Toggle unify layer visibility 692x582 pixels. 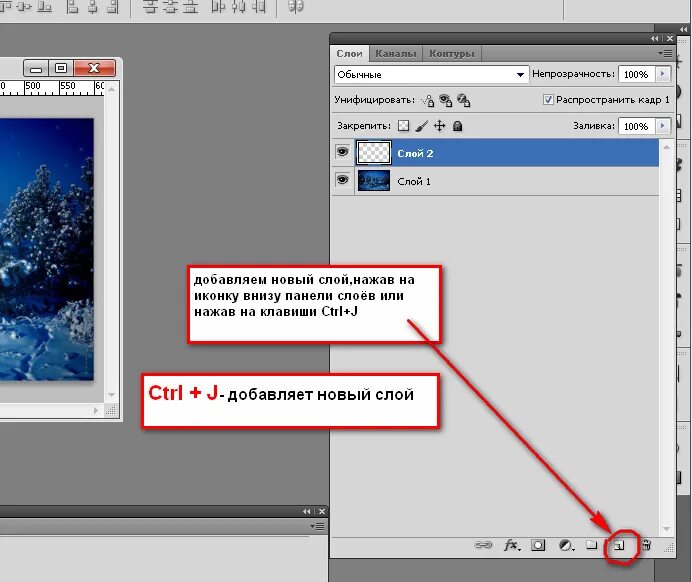[446, 101]
